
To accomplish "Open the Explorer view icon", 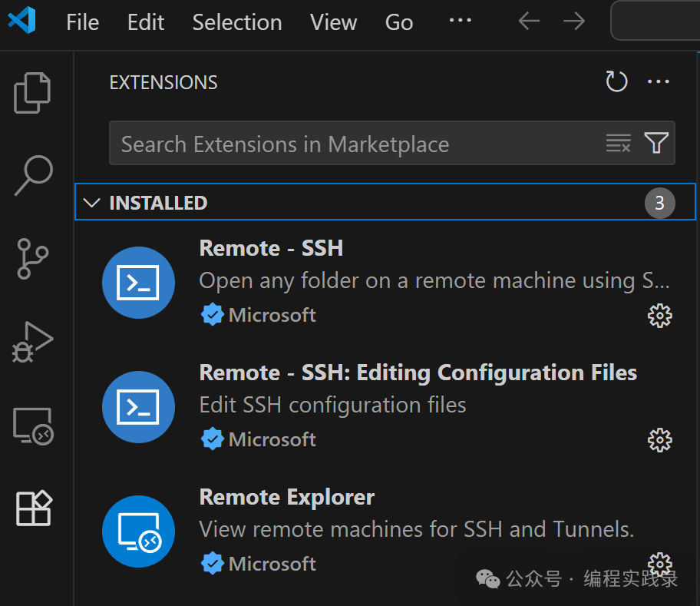I will click(32, 92).
